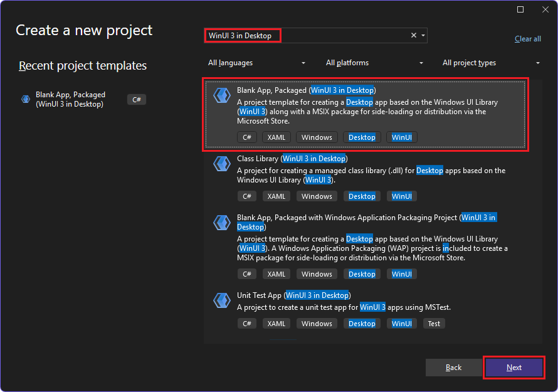Open the search history dropdown arrow
This screenshot has height=392, width=558.
point(423,35)
